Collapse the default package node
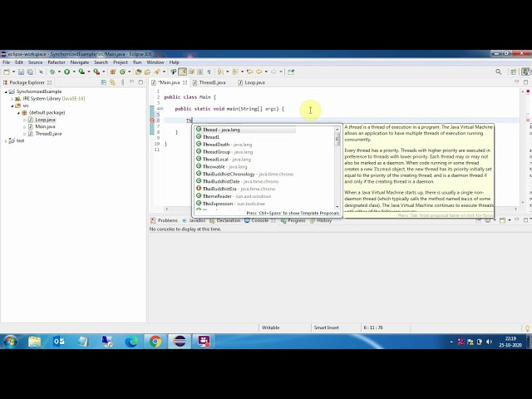This screenshot has width=532, height=399. click(x=18, y=113)
